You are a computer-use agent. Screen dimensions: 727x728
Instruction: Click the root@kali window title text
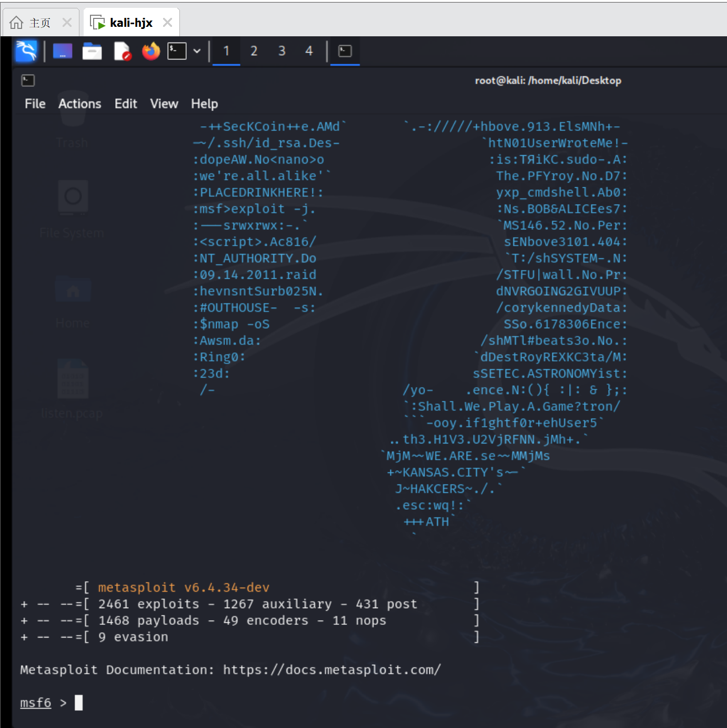[548, 80]
